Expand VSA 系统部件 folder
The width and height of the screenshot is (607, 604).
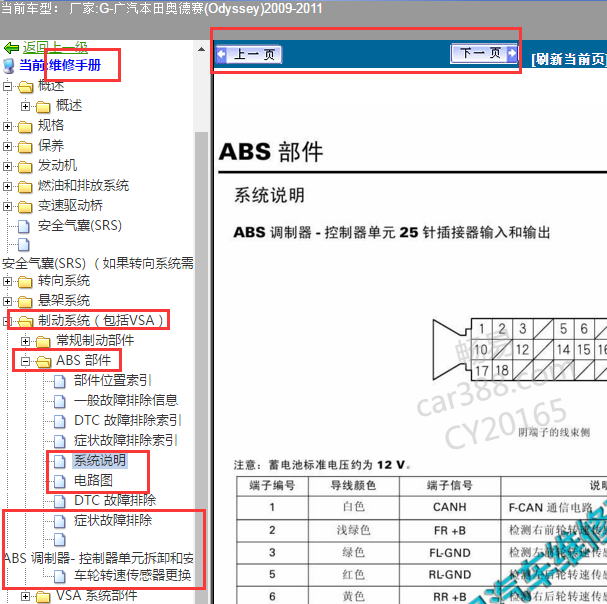coord(26,596)
